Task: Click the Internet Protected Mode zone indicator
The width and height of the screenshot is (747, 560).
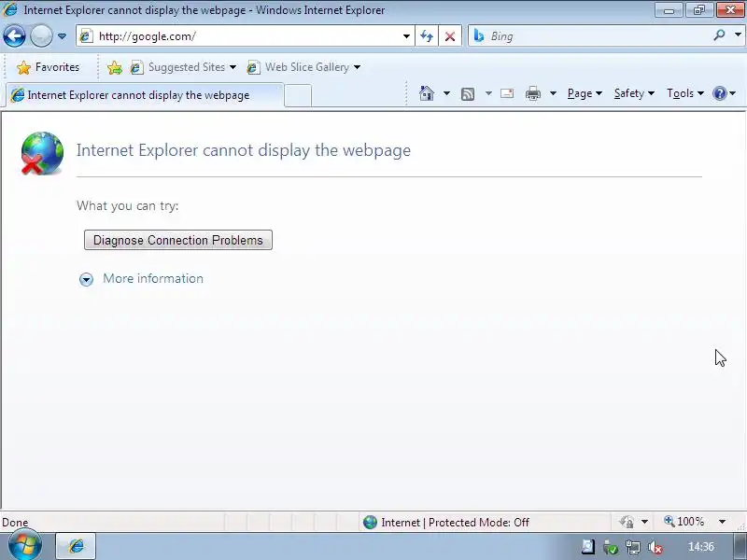Action: pyautogui.click(x=446, y=523)
